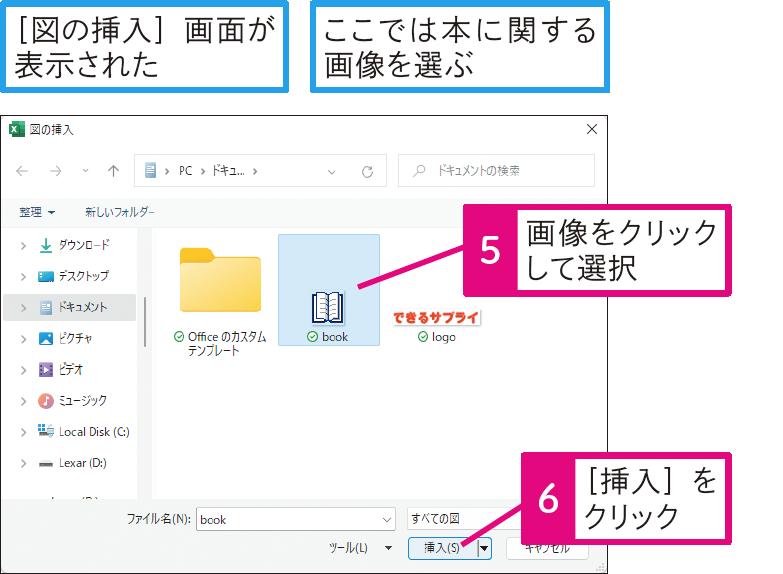Click the back navigation arrow

click(22, 171)
